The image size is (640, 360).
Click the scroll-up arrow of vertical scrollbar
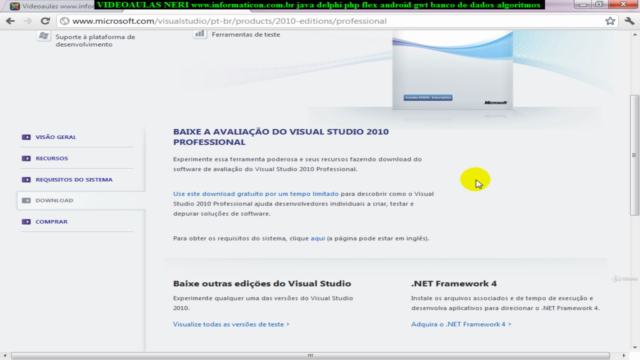pos(634,35)
